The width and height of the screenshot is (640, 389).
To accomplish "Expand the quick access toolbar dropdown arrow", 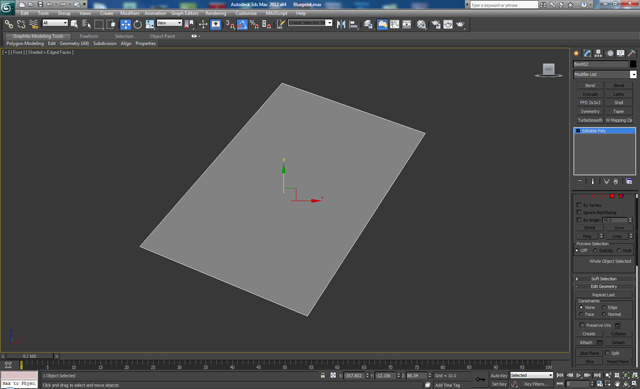I will coord(85,4).
